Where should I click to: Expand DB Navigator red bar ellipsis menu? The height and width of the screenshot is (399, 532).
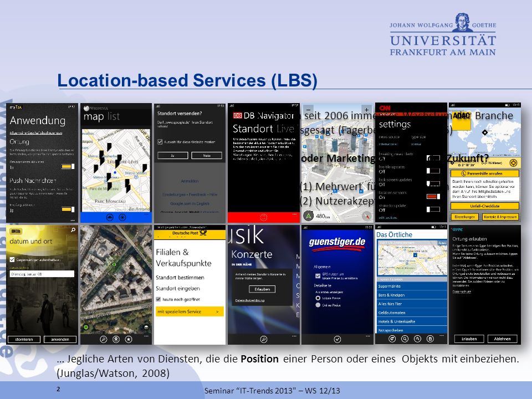pos(294,214)
